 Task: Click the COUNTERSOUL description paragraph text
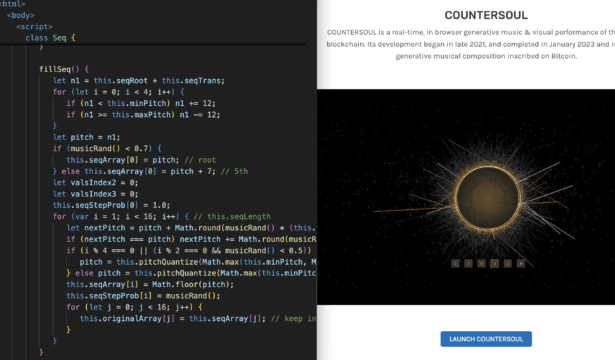470,44
